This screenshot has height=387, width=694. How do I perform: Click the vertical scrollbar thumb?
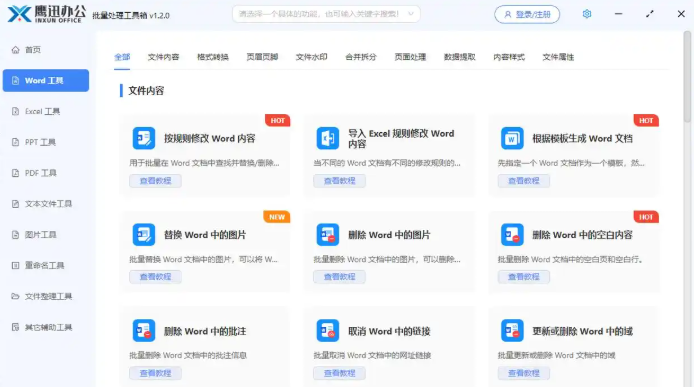click(x=687, y=76)
